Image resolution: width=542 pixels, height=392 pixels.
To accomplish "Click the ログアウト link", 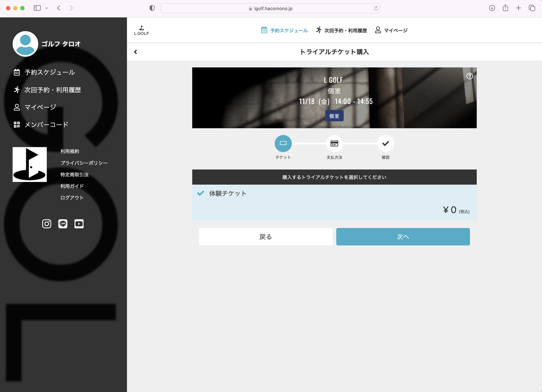I will [x=72, y=198].
